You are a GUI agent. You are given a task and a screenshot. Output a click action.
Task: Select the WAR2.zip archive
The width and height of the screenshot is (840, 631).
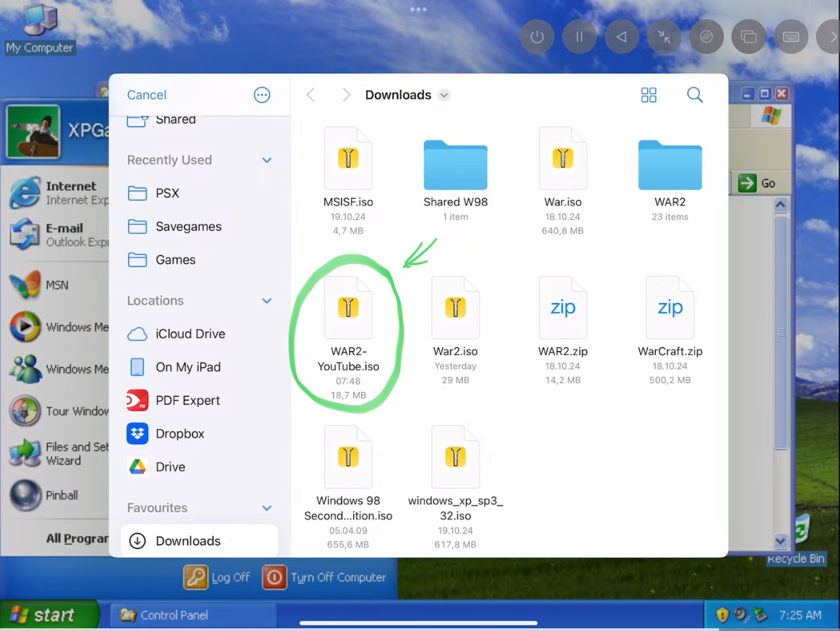point(563,331)
